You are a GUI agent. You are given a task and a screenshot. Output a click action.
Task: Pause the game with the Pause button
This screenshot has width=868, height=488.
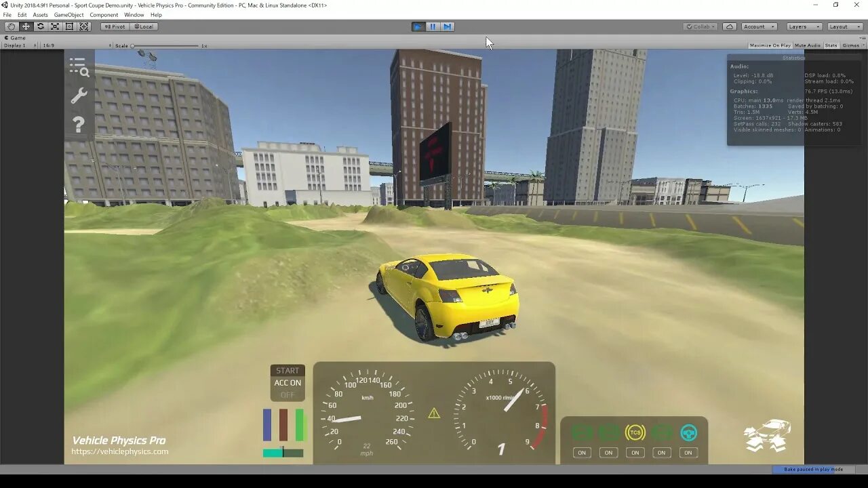point(433,26)
